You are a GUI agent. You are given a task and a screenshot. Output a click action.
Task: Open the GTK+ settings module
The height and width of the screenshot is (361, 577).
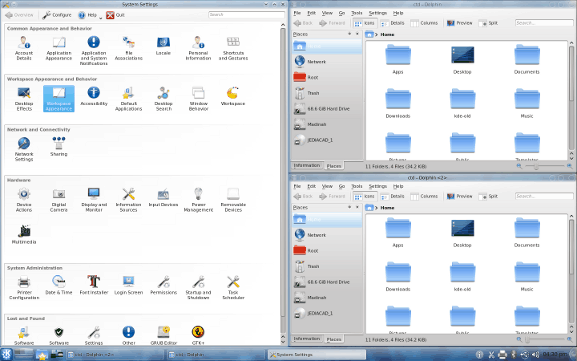point(198,335)
